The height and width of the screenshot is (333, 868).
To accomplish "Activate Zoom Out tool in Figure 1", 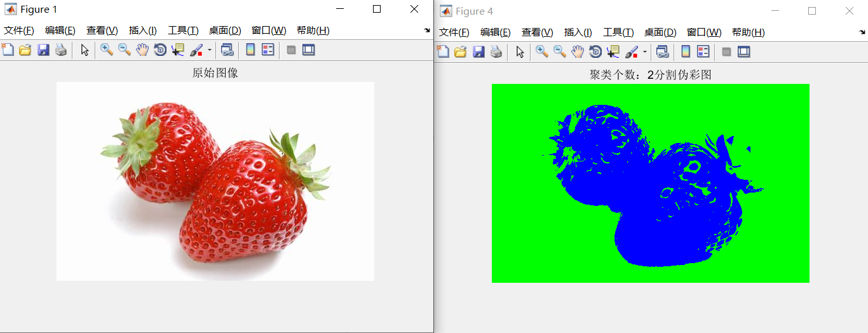I will (x=125, y=50).
